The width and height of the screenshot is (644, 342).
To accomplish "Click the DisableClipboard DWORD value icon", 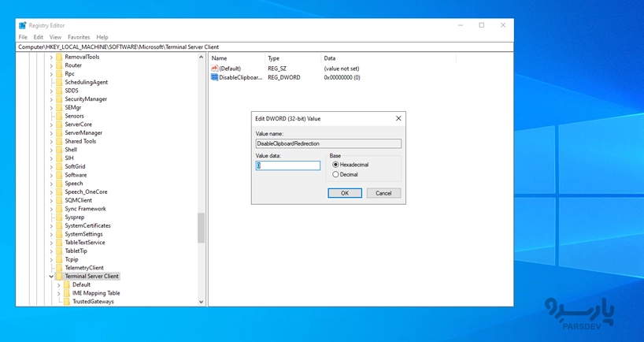I will click(214, 77).
